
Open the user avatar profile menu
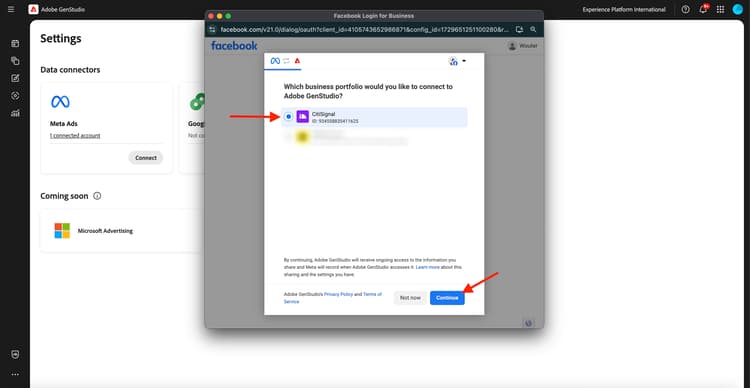coord(738,9)
